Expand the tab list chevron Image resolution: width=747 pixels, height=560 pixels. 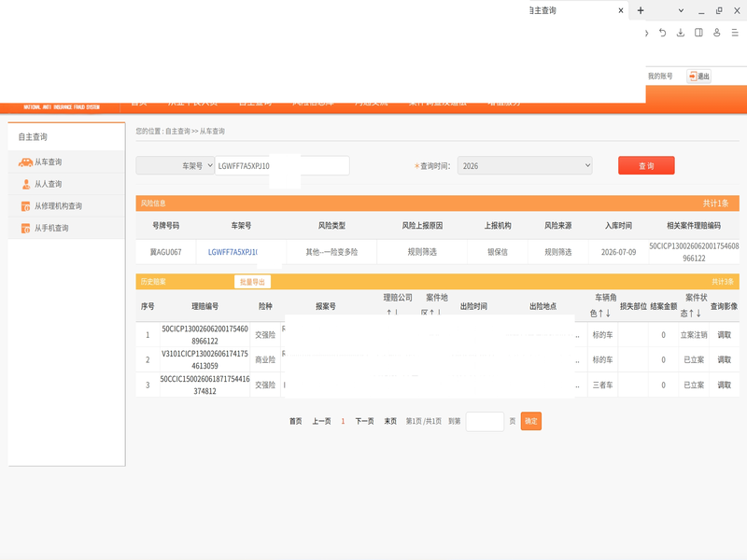tap(681, 10)
